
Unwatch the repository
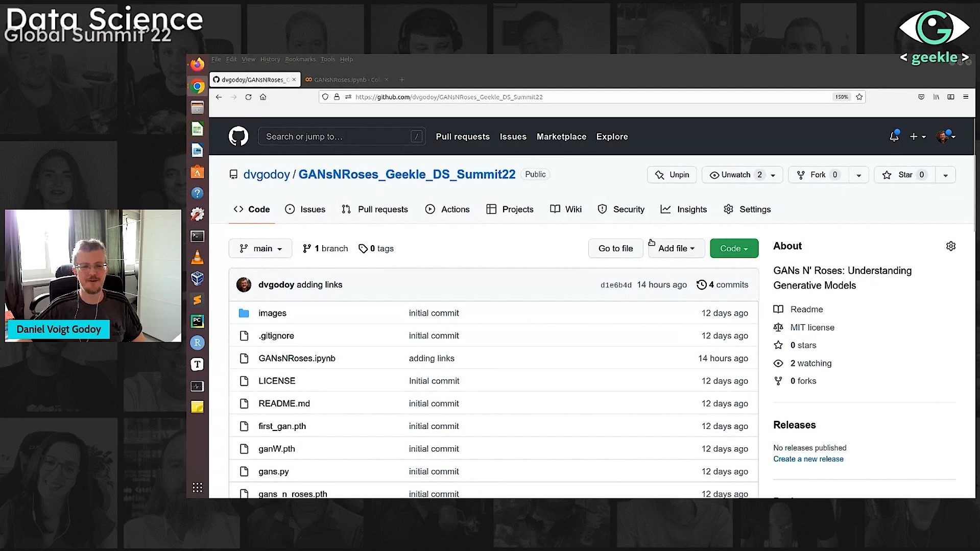[735, 175]
